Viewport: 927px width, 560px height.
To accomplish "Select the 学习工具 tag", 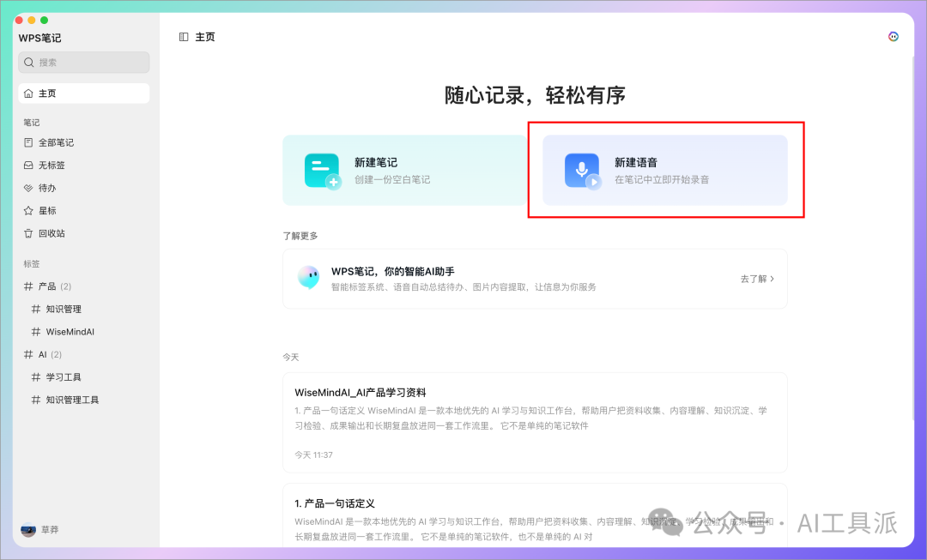I will (84, 376).
